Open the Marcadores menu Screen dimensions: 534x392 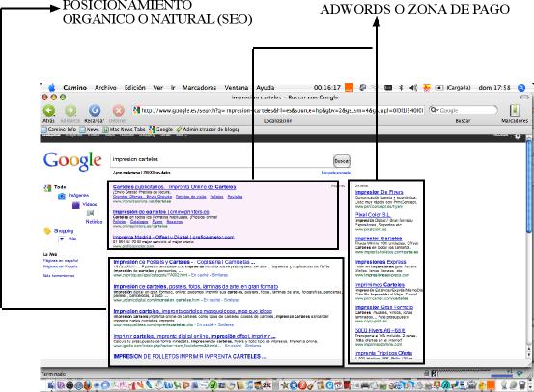pos(200,88)
